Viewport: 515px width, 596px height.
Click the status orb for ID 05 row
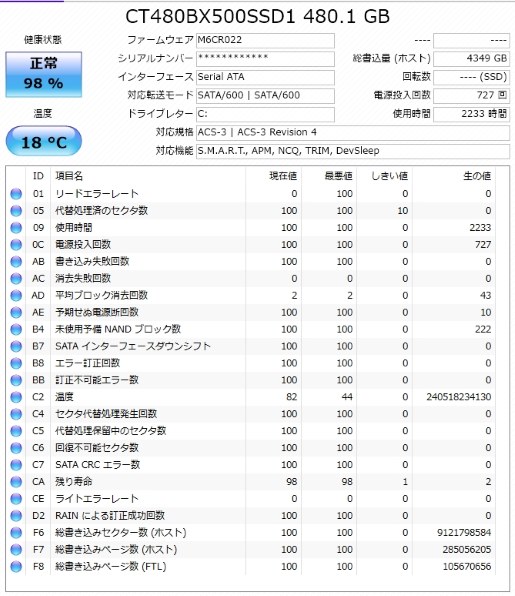(16, 211)
